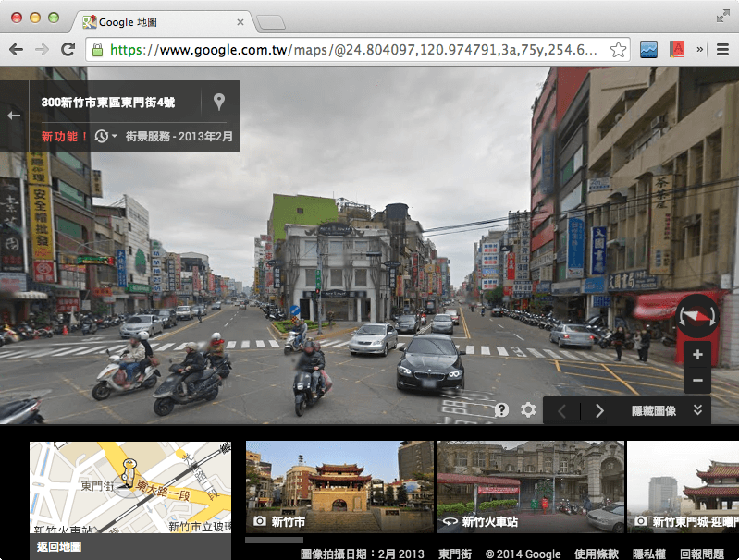This screenshot has width=739, height=560.
Task: Zoom out with the minus button
Action: (697, 380)
